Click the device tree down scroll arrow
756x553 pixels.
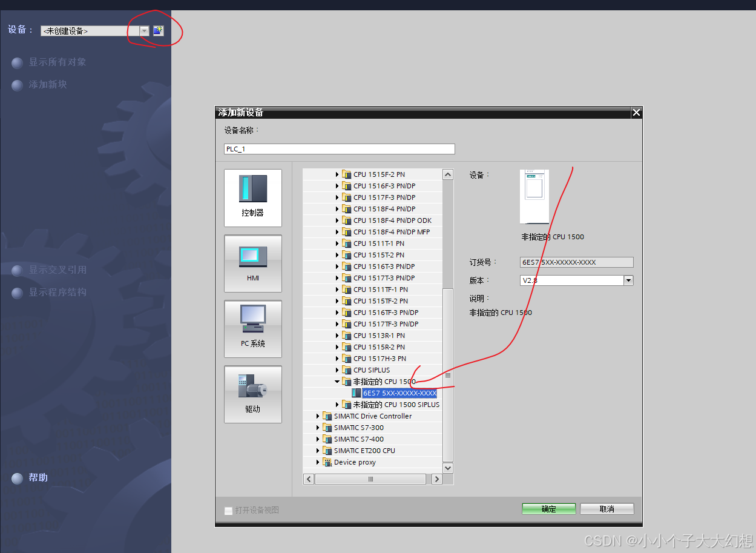pyautogui.click(x=448, y=468)
